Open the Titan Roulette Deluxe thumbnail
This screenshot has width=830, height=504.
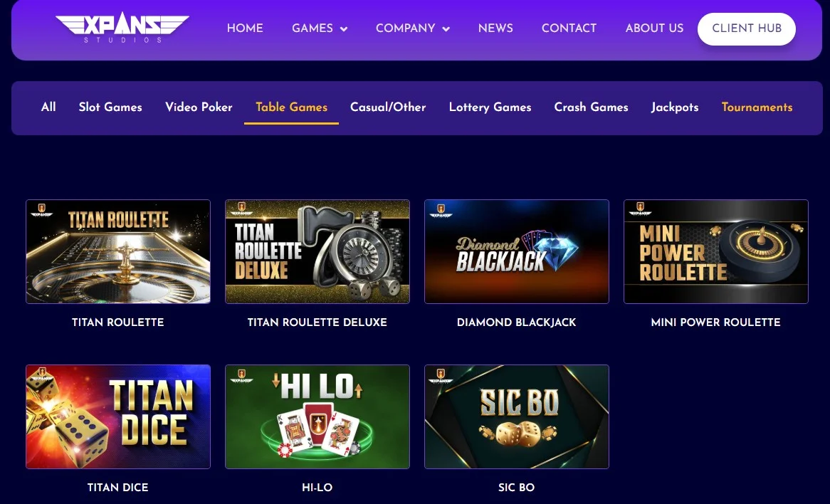(317, 251)
